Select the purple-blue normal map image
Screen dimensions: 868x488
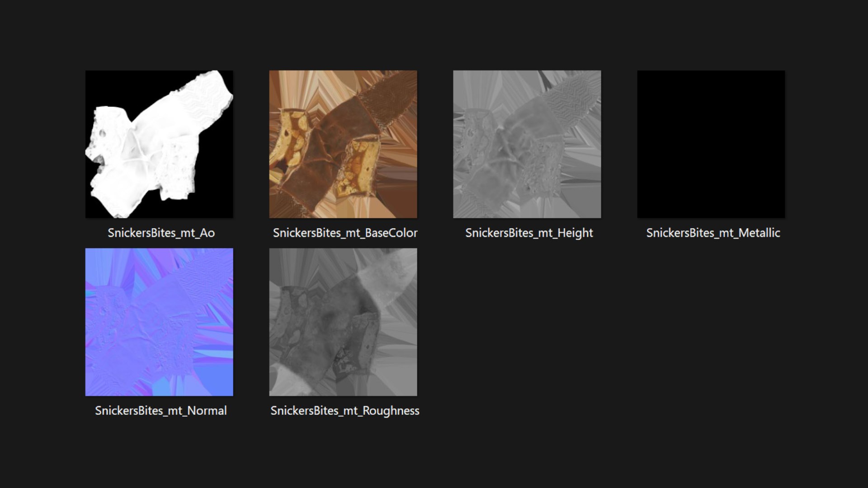point(159,322)
